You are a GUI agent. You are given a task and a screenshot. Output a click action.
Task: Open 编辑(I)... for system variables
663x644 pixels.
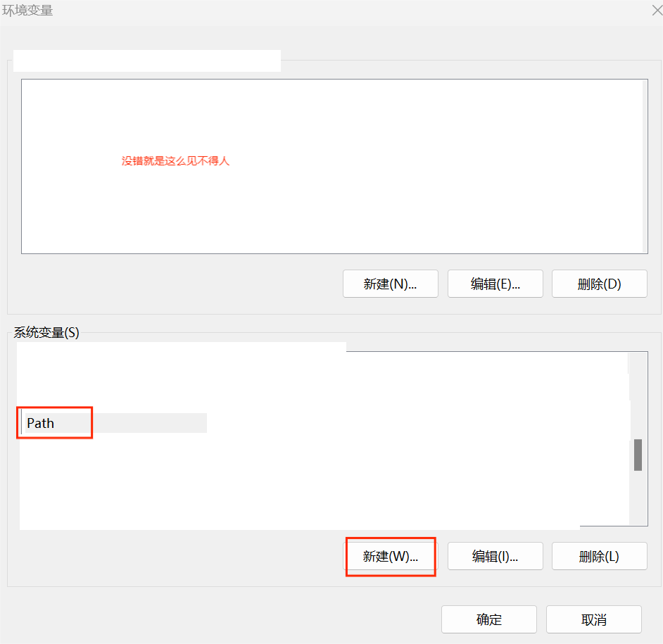(x=495, y=556)
